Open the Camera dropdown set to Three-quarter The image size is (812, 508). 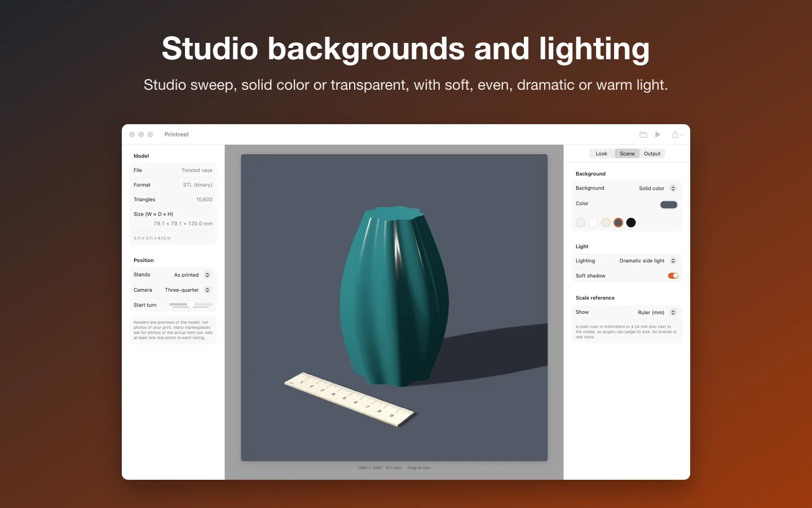187,290
